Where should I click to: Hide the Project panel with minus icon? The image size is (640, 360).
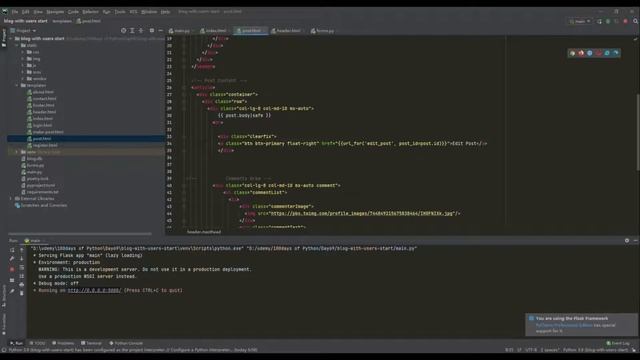click(x=160, y=31)
